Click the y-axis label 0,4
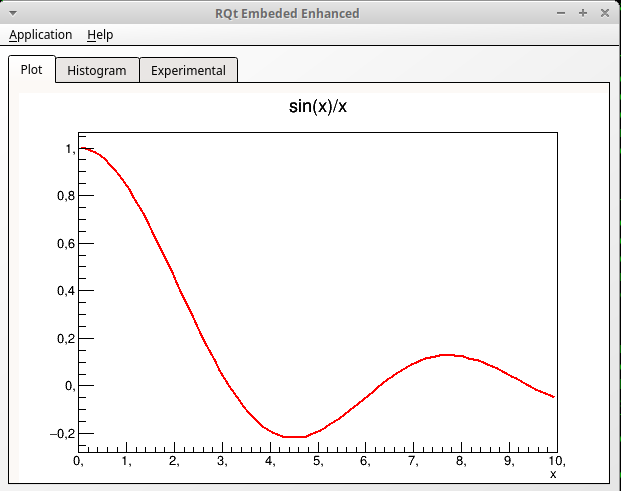Screen dimensions: 621x491 click(66, 291)
